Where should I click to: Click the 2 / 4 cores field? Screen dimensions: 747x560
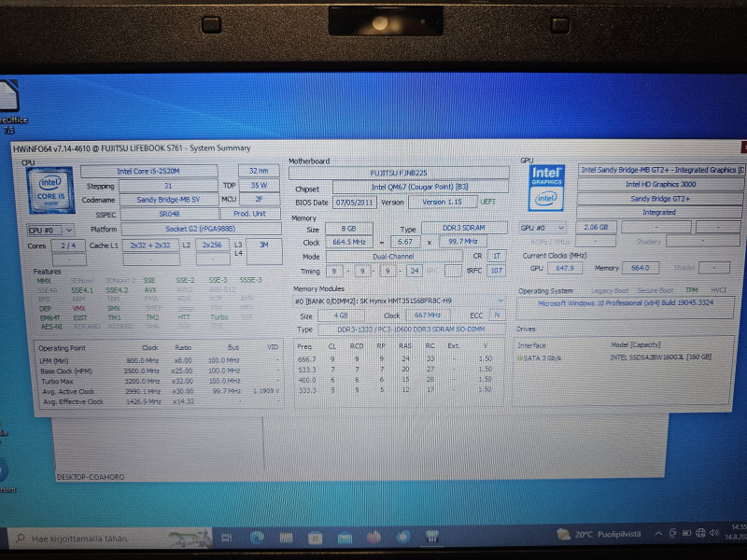click(68, 245)
